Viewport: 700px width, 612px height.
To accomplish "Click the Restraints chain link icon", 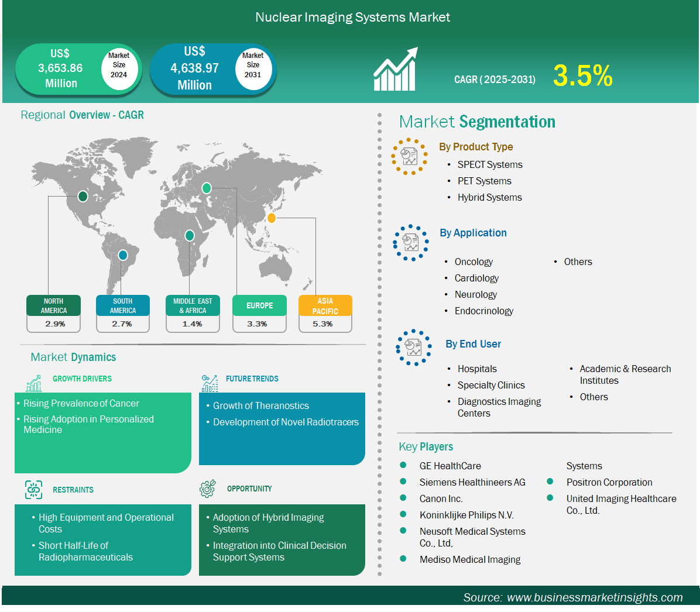I will (x=34, y=490).
